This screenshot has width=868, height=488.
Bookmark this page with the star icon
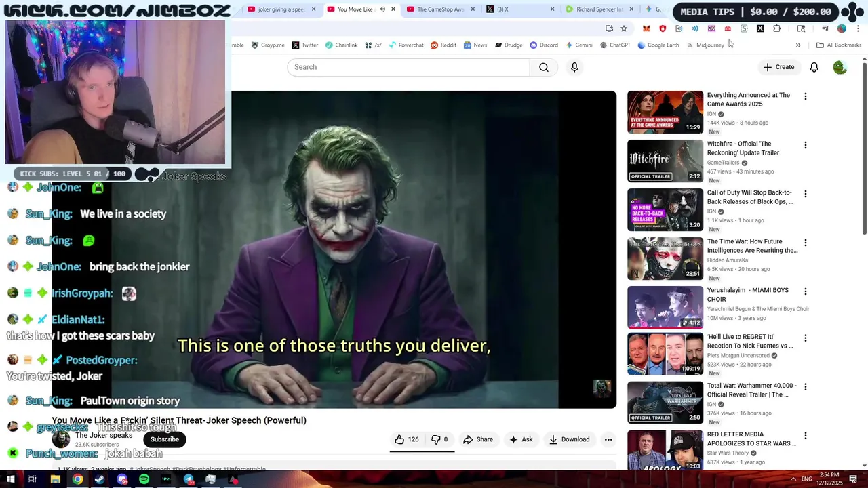(624, 28)
